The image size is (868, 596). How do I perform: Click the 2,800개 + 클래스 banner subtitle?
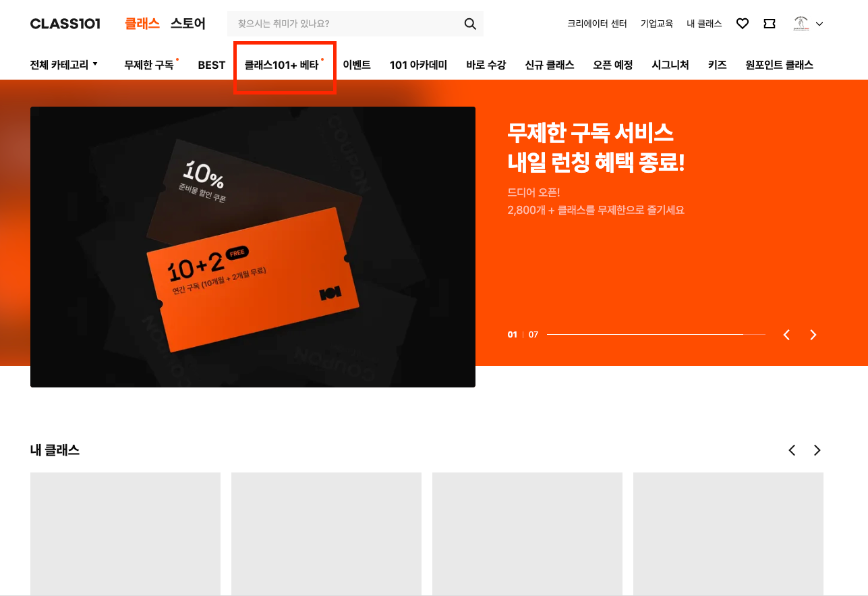[x=596, y=210]
